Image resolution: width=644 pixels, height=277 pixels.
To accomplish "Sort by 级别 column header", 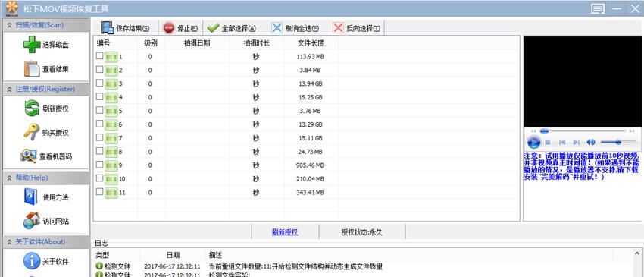I will (x=151, y=42).
